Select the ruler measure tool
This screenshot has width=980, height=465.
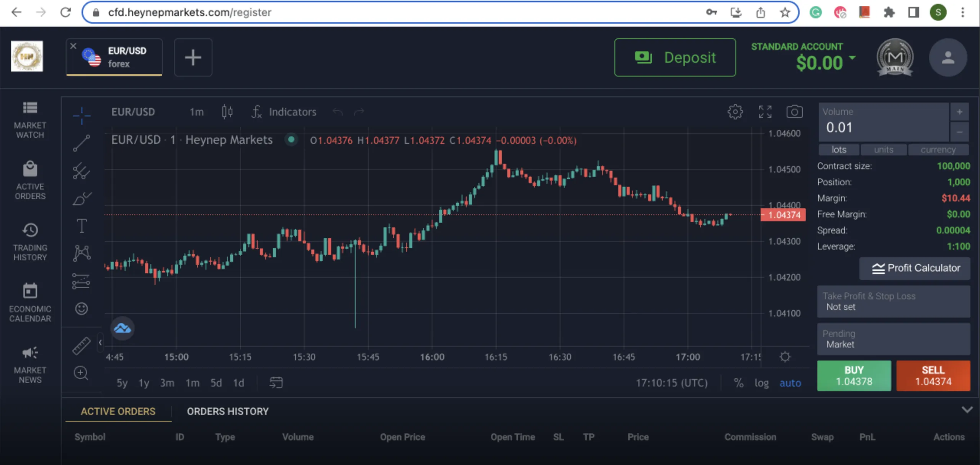(82, 346)
